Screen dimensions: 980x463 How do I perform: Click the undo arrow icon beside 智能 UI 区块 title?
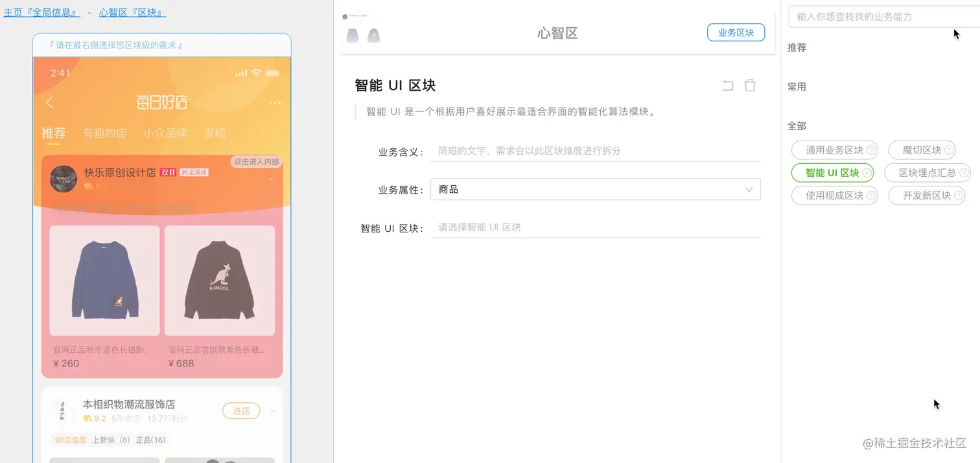point(728,85)
